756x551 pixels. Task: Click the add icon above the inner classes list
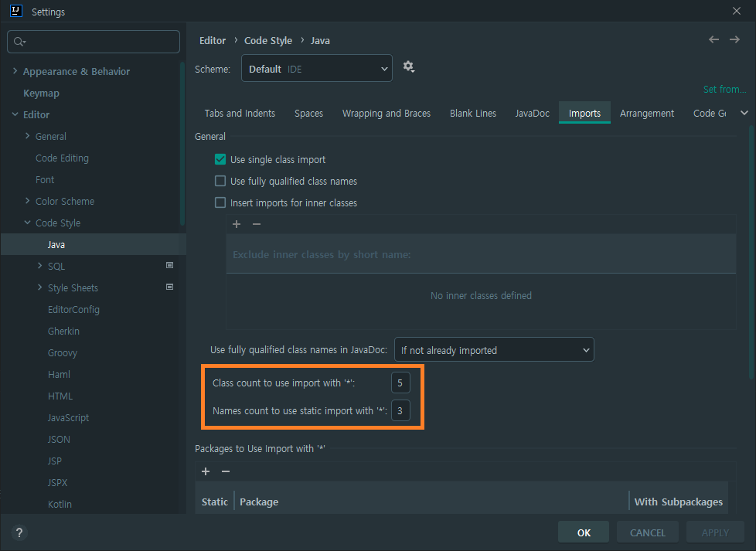(x=236, y=224)
